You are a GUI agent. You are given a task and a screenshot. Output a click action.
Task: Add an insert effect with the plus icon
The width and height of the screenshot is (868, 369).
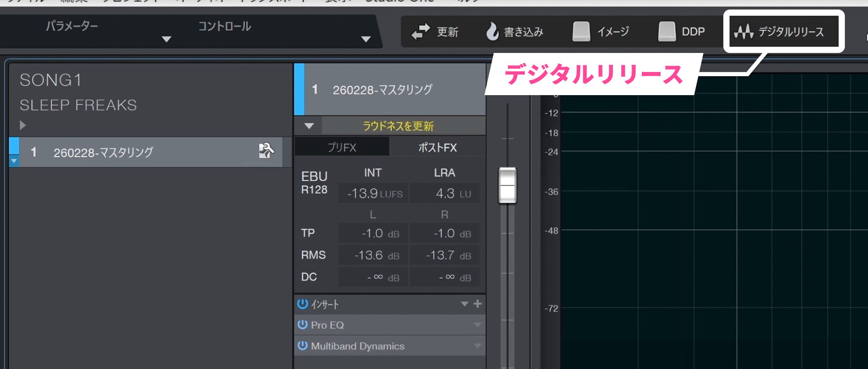[x=478, y=304]
